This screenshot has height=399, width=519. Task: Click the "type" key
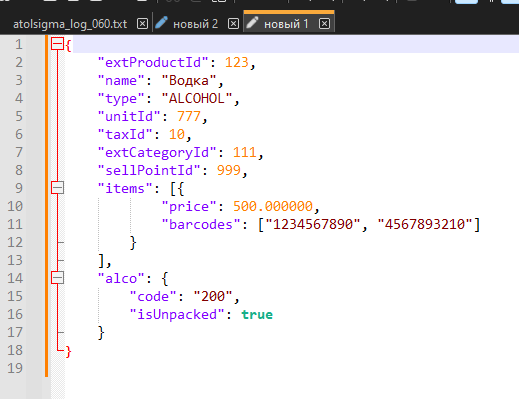(121, 99)
